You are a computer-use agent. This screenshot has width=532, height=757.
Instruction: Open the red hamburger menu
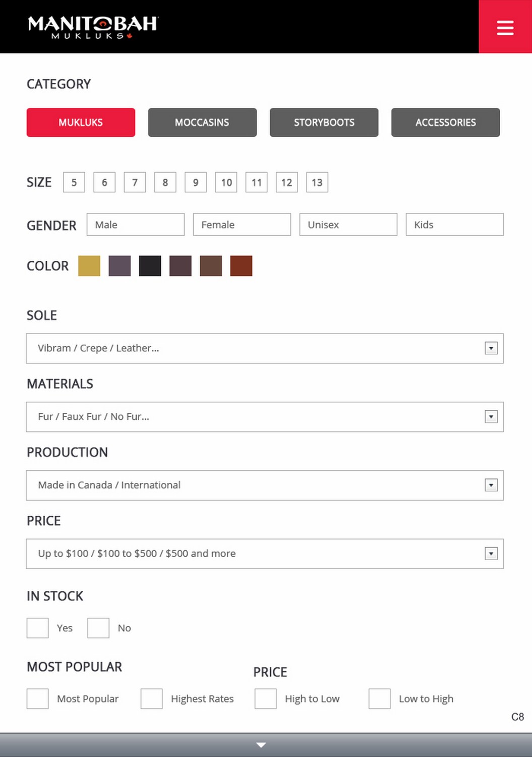coord(505,27)
